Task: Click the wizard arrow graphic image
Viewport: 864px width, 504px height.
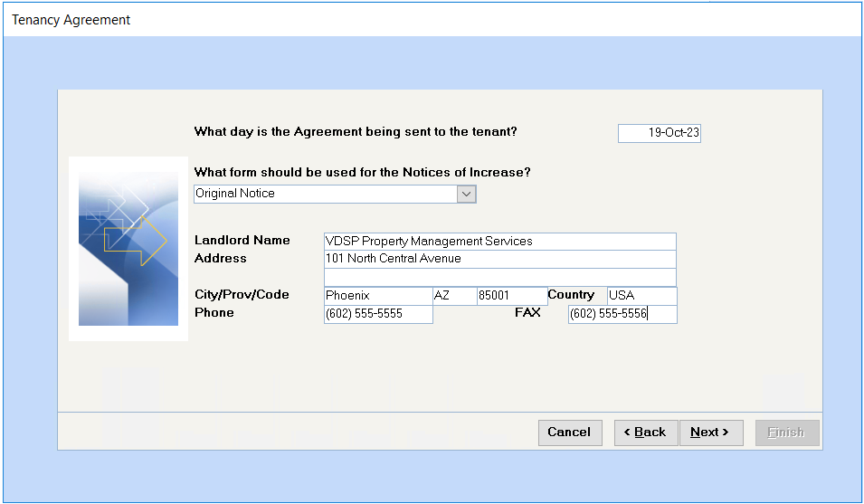Action: (x=128, y=249)
